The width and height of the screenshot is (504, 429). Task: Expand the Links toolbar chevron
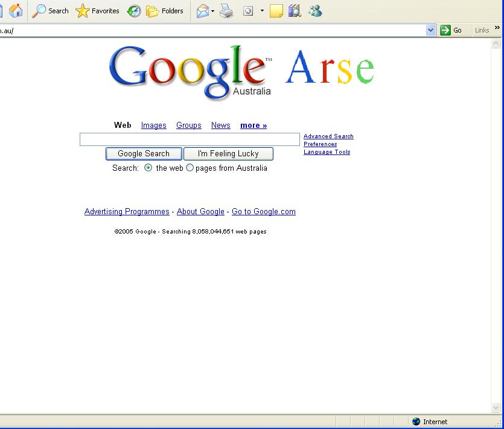click(497, 28)
